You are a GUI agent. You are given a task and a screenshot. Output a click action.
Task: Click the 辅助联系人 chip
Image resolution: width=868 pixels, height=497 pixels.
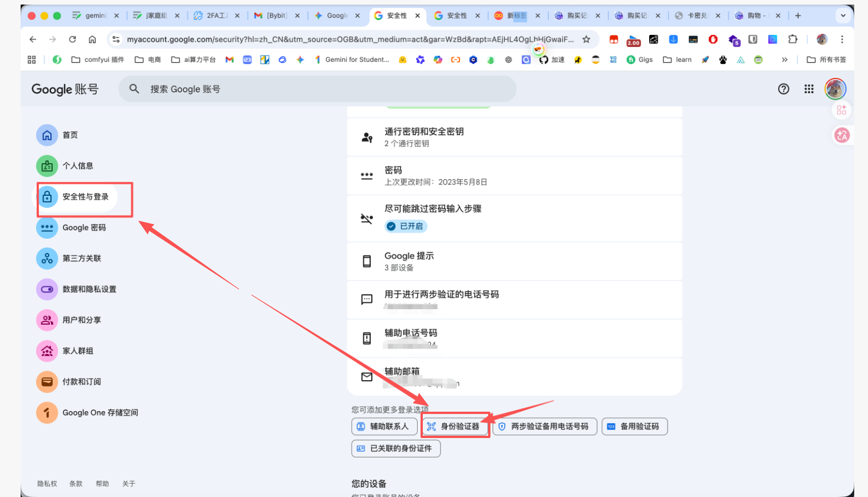[384, 427]
